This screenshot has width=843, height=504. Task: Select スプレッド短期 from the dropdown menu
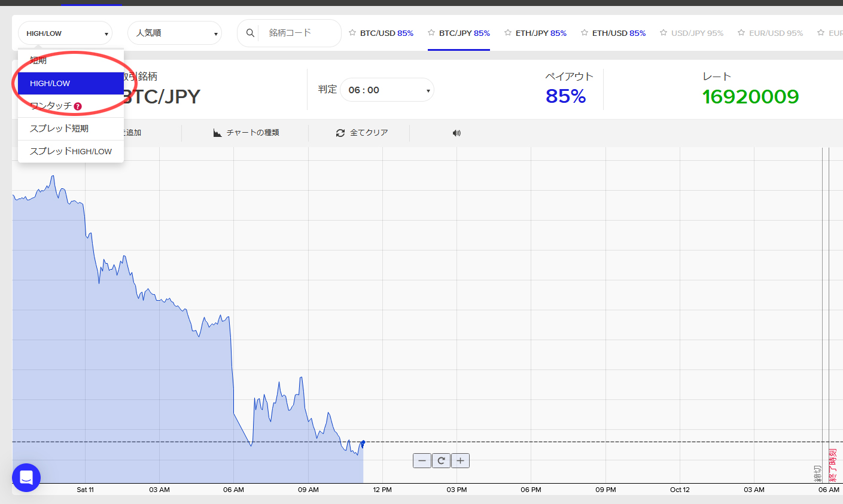pos(59,129)
